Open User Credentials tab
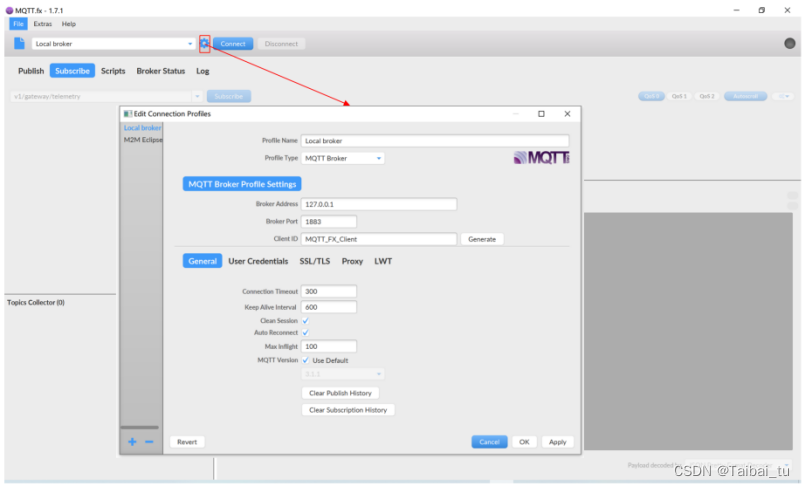805x487 pixels. tap(258, 261)
